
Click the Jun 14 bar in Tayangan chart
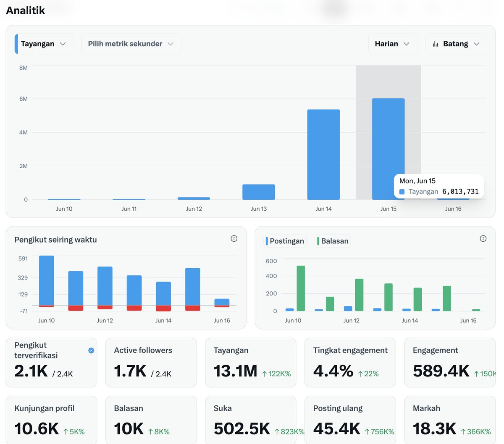(323, 154)
